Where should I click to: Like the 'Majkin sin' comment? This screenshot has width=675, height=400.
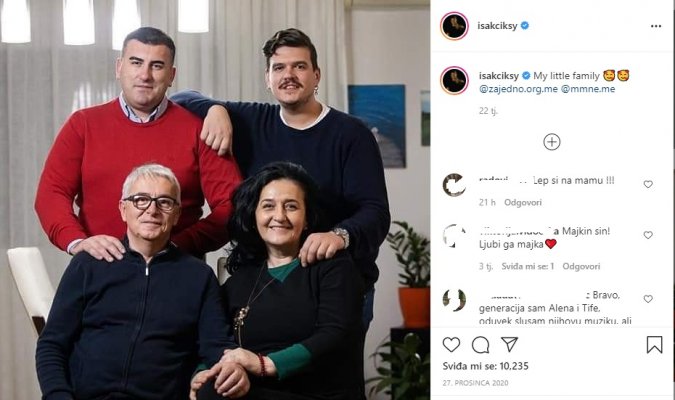pyautogui.click(x=648, y=235)
